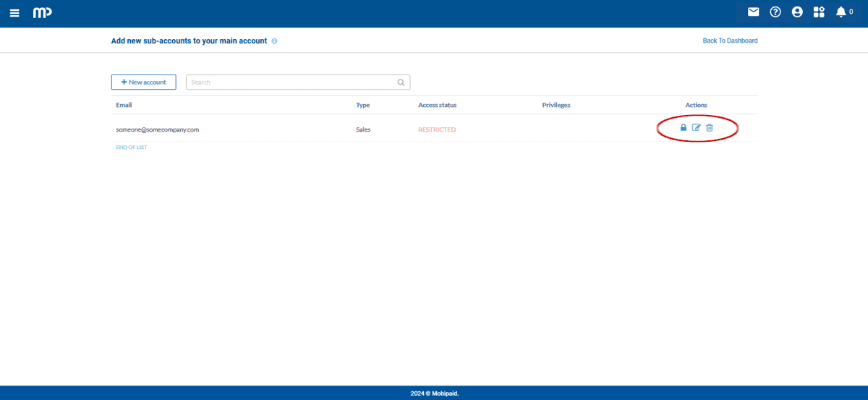Open the apps grid icon
Viewport: 868px width, 400px height.
point(819,12)
